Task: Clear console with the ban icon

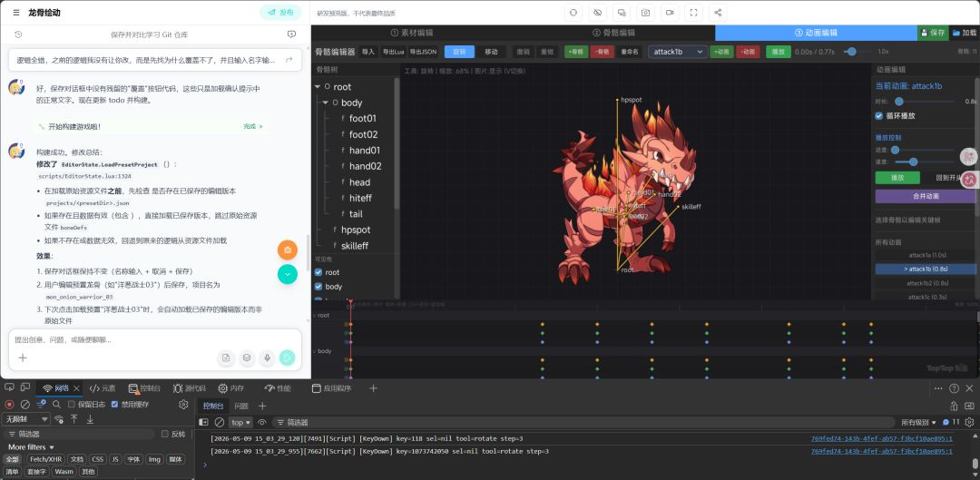Action: click(x=220, y=423)
